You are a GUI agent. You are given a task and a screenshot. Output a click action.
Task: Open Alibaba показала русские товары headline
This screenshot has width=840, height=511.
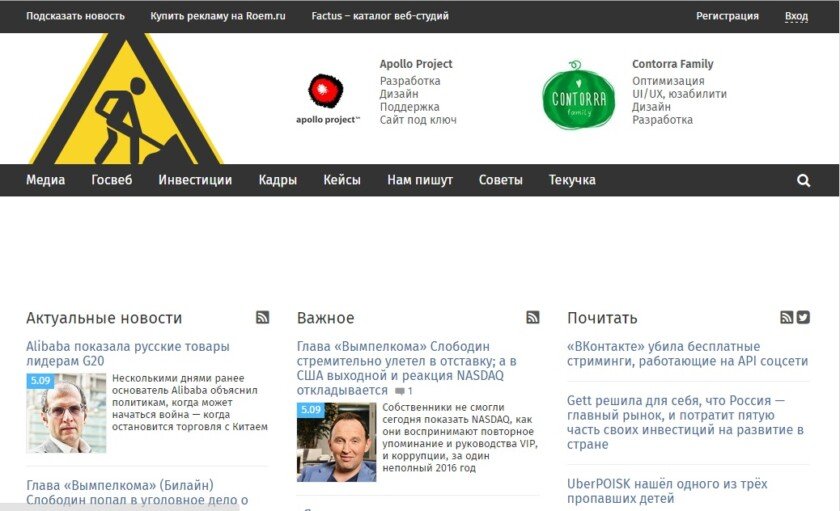[128, 354]
